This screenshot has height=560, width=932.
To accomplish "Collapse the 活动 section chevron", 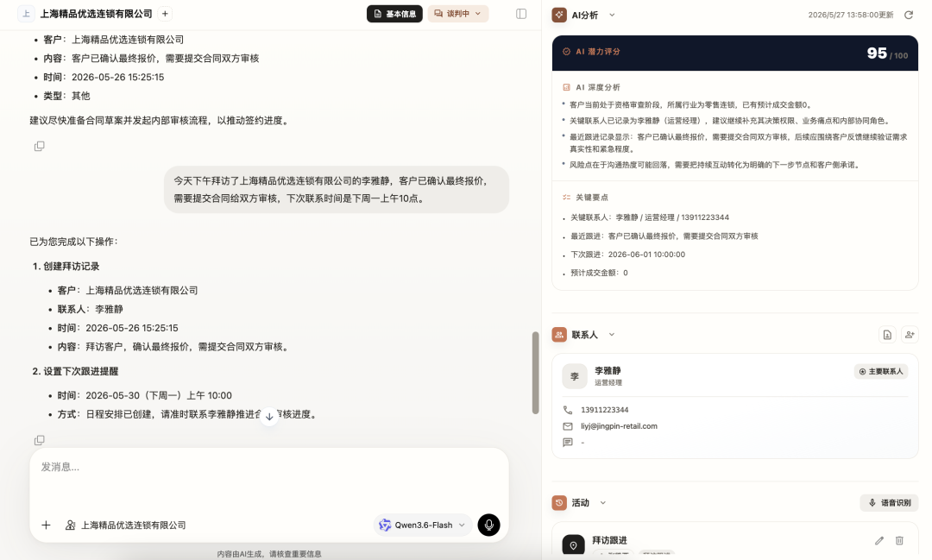I will pyautogui.click(x=602, y=503).
